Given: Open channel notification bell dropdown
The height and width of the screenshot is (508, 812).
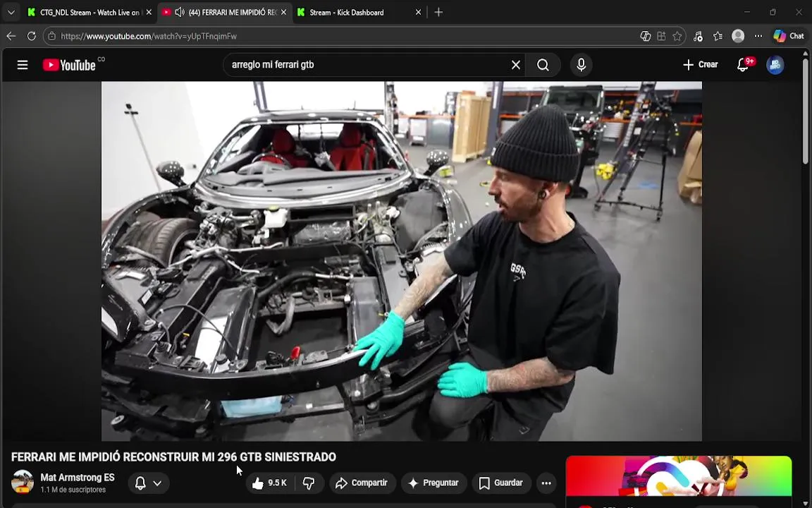Looking at the screenshot, I should (148, 483).
